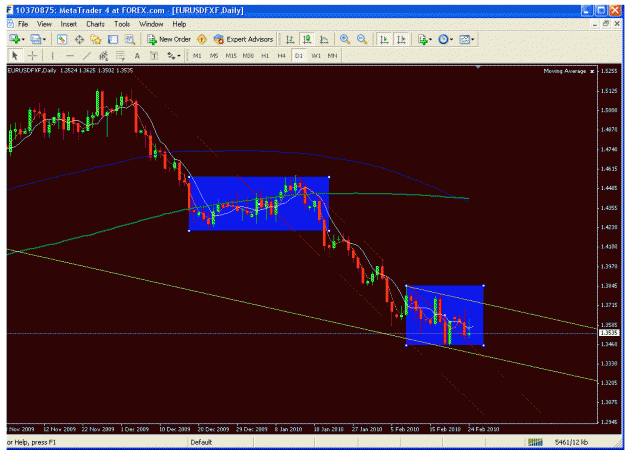625x450 pixels.
Task: Switch to the H1 timeframe
Action: tap(265, 56)
